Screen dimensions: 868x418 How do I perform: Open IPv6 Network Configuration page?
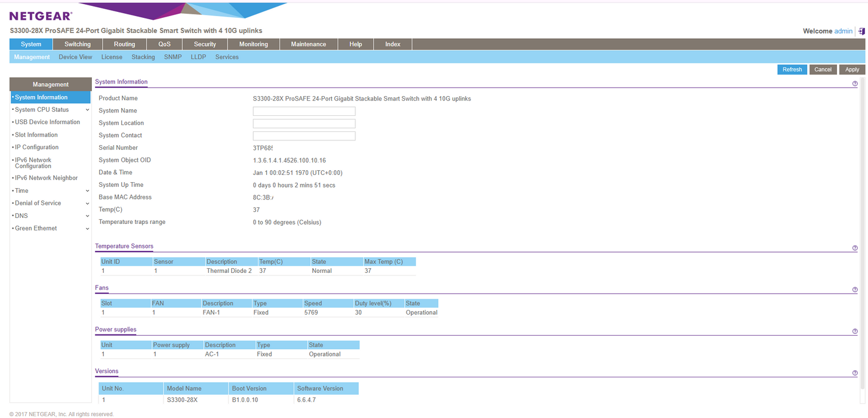(x=33, y=163)
